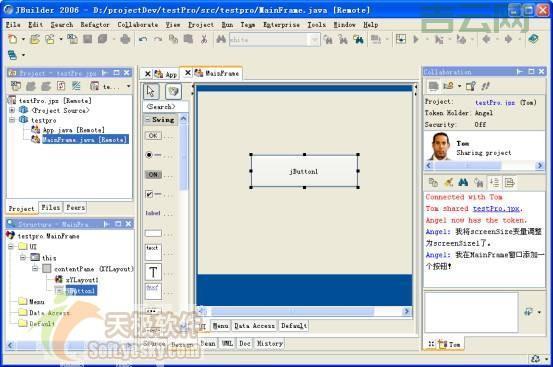Viewport: 553px width, 367px height.
Task: Select the arrow selection tool in palette
Action: tap(151, 91)
